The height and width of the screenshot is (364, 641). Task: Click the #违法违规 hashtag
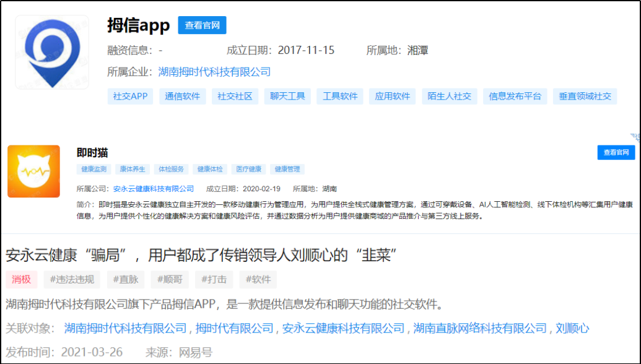pyautogui.click(x=72, y=279)
